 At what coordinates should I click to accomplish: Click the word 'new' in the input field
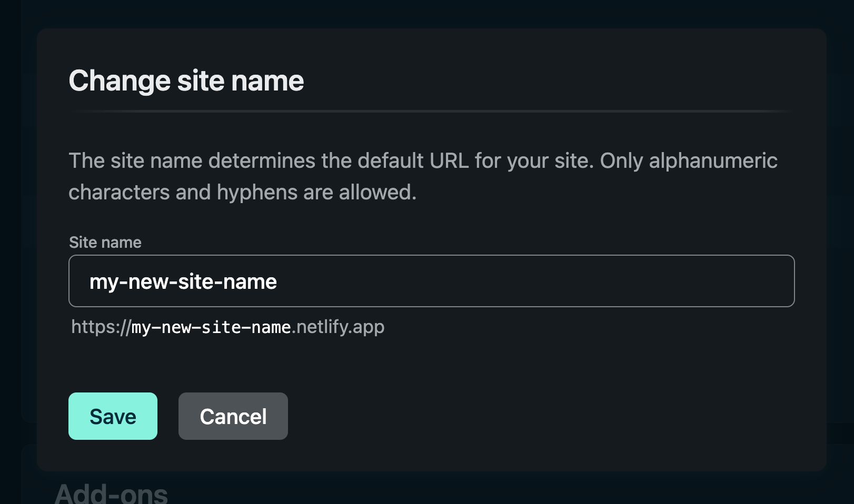point(148,282)
